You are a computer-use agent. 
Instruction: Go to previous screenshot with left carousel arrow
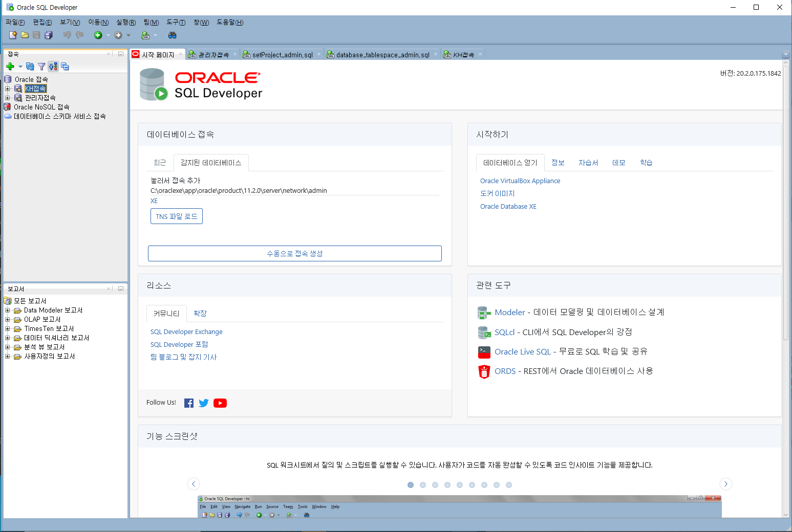coord(194,484)
